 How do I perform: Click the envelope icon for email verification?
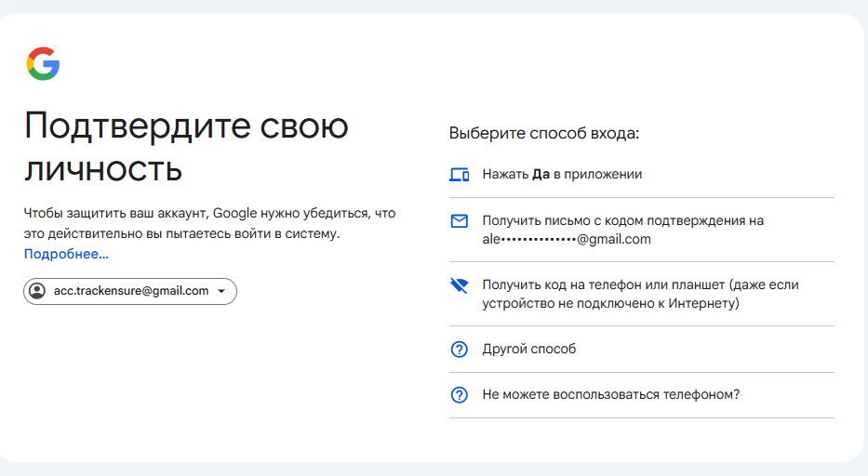point(459,221)
